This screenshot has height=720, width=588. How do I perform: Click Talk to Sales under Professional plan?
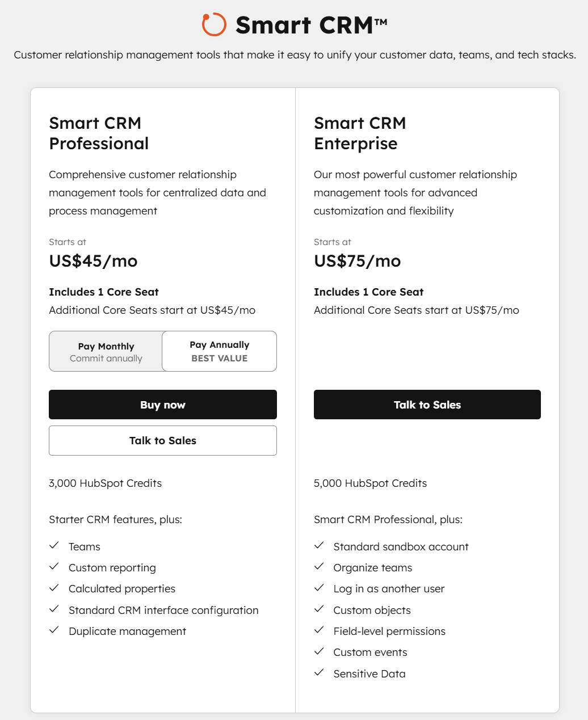[163, 441]
